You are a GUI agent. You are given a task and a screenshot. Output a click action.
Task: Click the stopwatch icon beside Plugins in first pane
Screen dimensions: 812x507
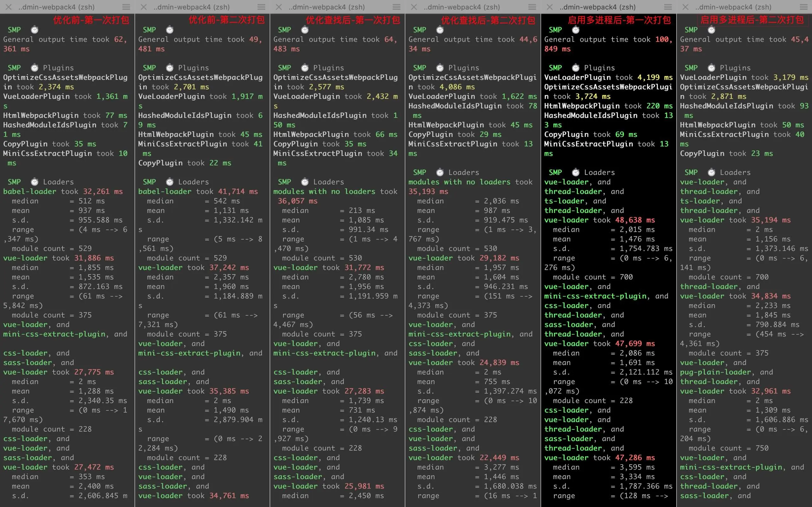coord(35,68)
